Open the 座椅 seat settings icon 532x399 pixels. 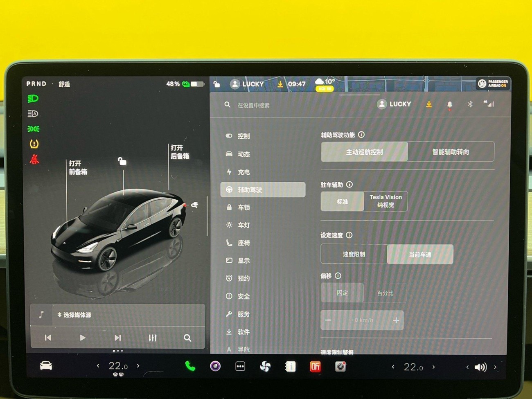pyautogui.click(x=243, y=242)
